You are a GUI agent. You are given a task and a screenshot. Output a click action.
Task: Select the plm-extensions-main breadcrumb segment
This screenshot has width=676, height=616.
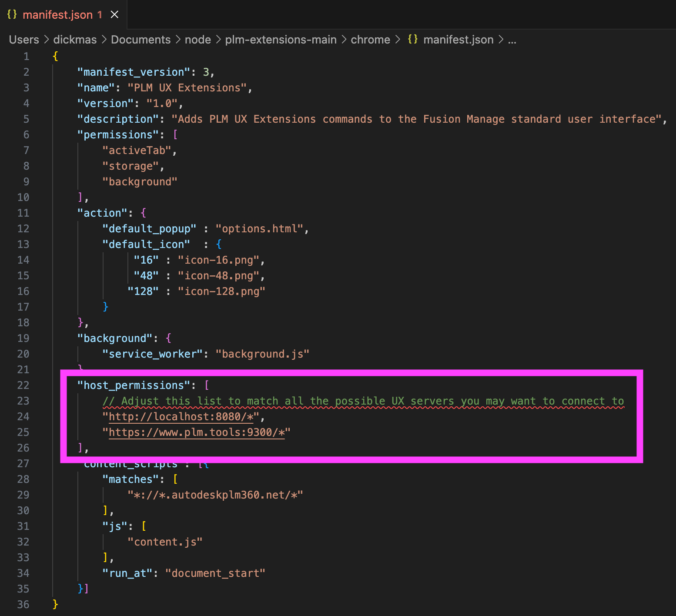click(281, 40)
